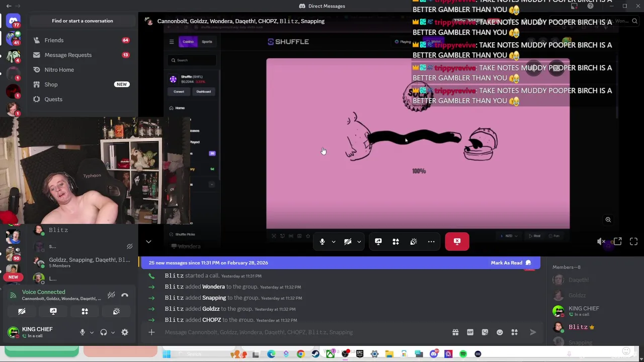Screen dimensions: 644x362
Task: Open the sticker picker
Action: point(485,332)
